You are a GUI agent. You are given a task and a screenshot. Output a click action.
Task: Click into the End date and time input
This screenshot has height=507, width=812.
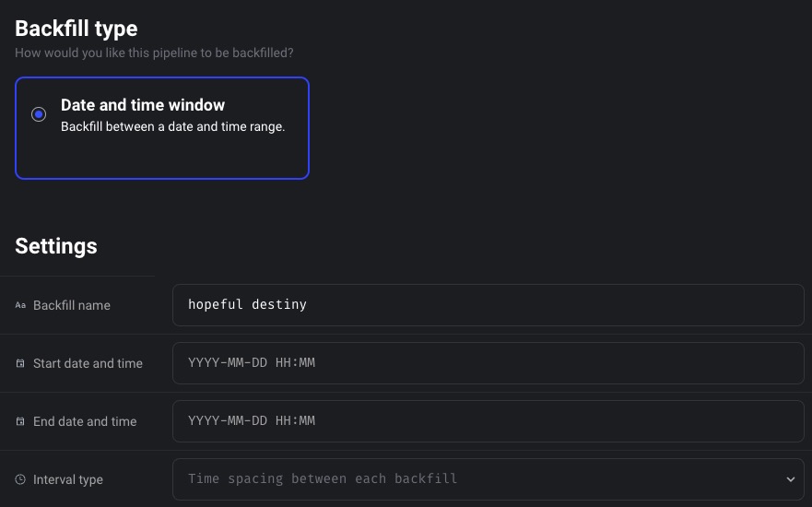[x=488, y=420]
